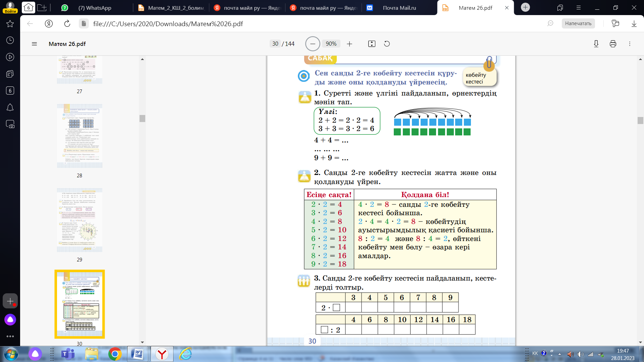
Task: Click the Войти login button
Action: [x=10, y=11]
